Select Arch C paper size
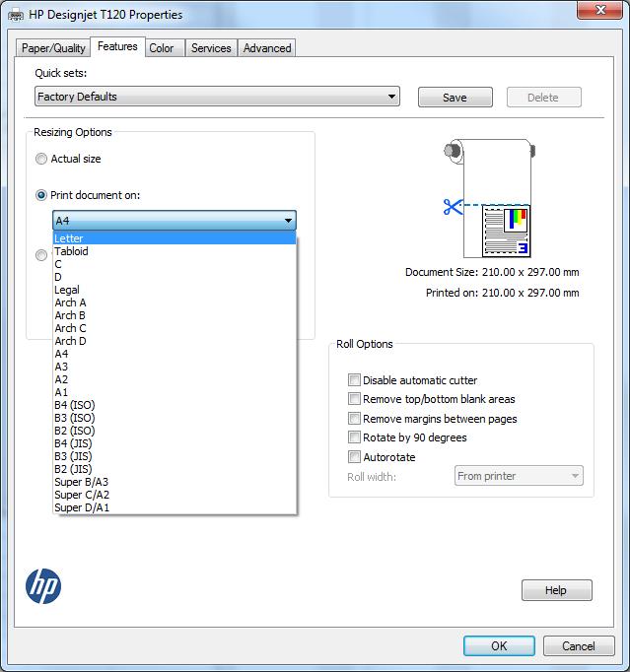630x672 pixels. tap(175, 328)
